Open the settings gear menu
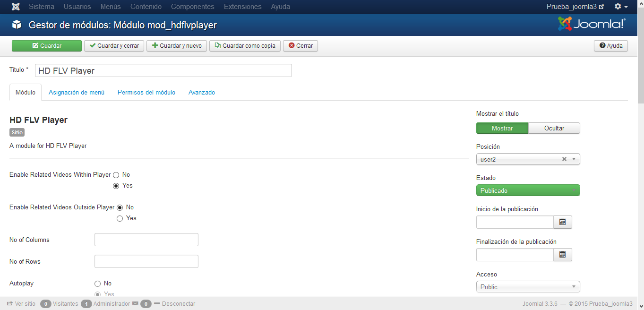The width and height of the screenshot is (644, 310). pyautogui.click(x=620, y=7)
